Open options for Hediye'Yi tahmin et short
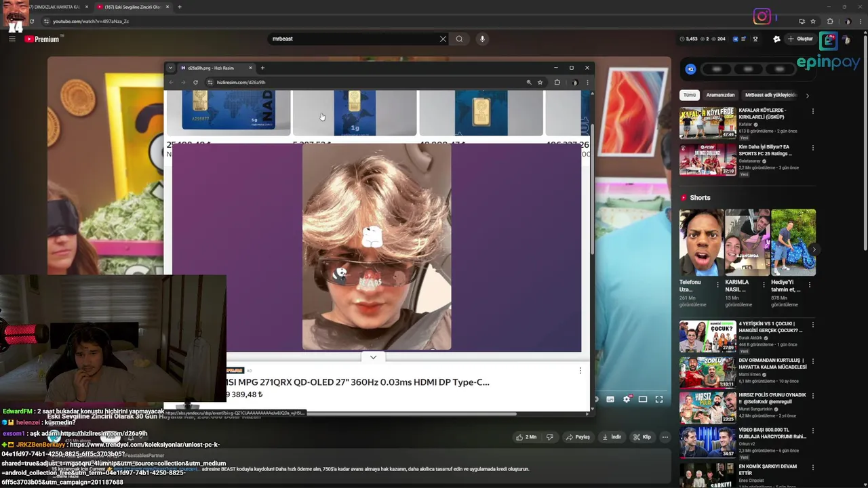Viewport: 868px width, 488px height. (x=809, y=285)
